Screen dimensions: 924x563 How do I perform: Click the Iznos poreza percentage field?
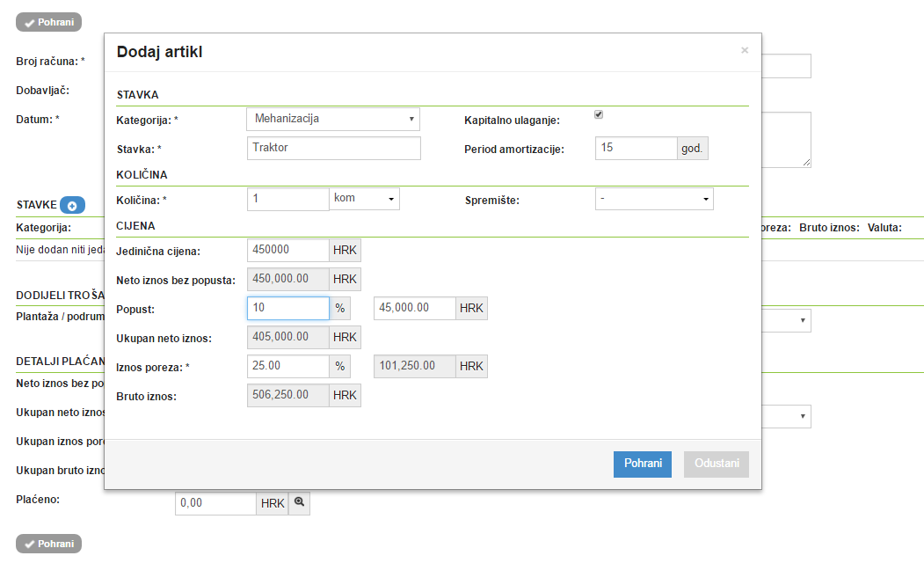(x=287, y=366)
